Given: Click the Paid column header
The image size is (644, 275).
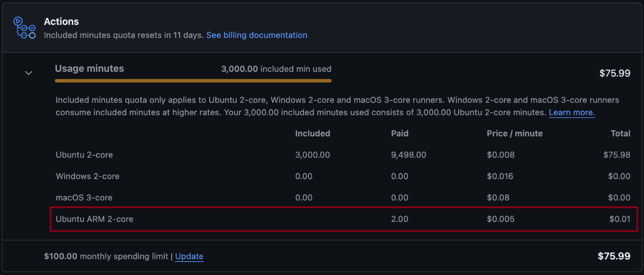Looking at the screenshot, I should point(400,134).
